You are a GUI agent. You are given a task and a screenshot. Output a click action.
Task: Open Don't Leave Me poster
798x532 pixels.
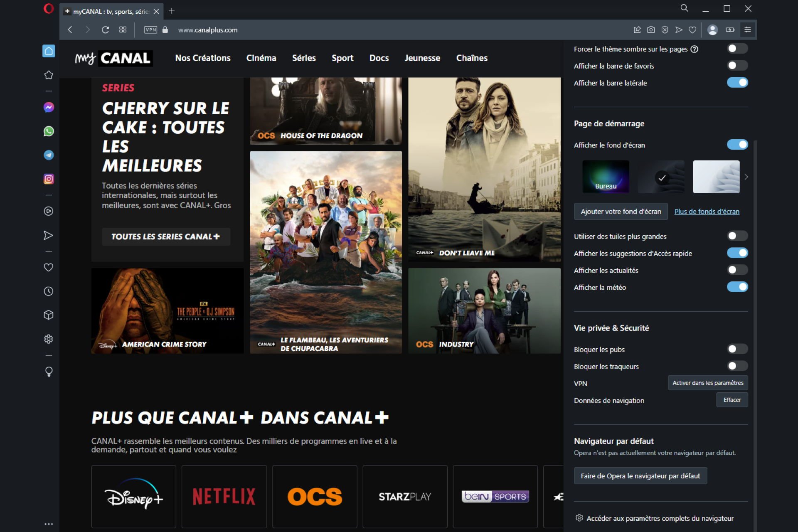click(x=484, y=169)
